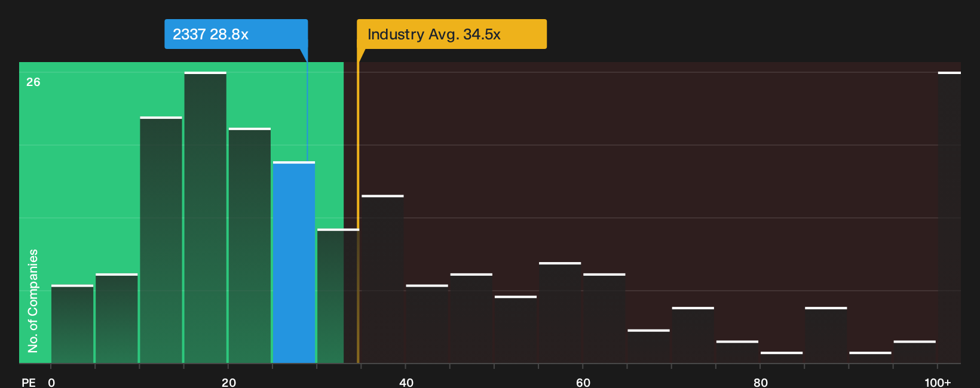This screenshot has height=388, width=980.
Task: Click the Industry Avg. 34.5x label
Action: coord(452,34)
